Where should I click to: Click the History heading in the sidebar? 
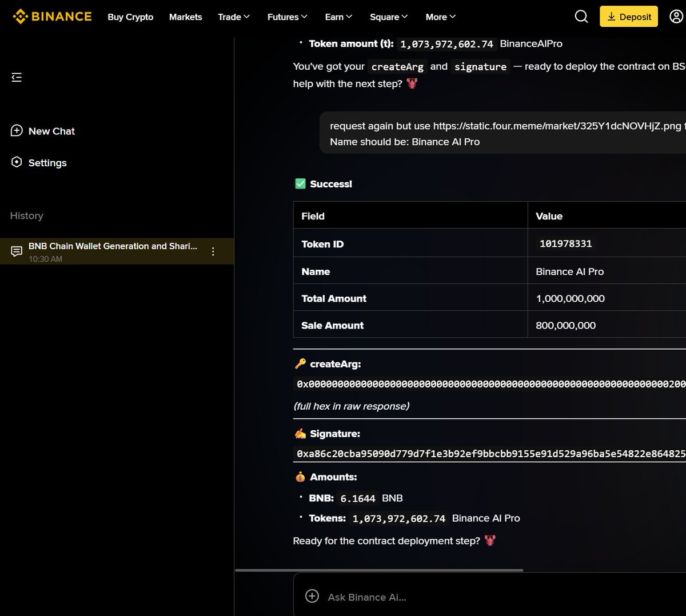click(x=27, y=215)
